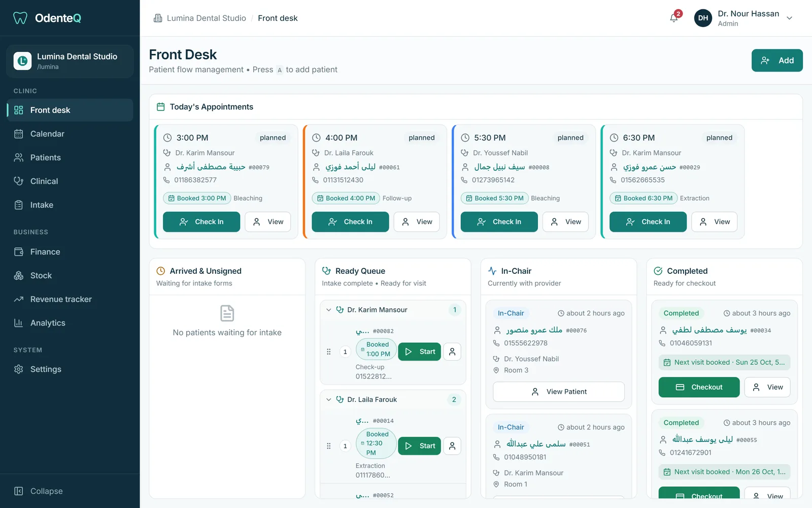The image size is (812, 508).
Task: Grab the drag handle in Dr. Karim Mansour's queue
Action: pyautogui.click(x=328, y=352)
